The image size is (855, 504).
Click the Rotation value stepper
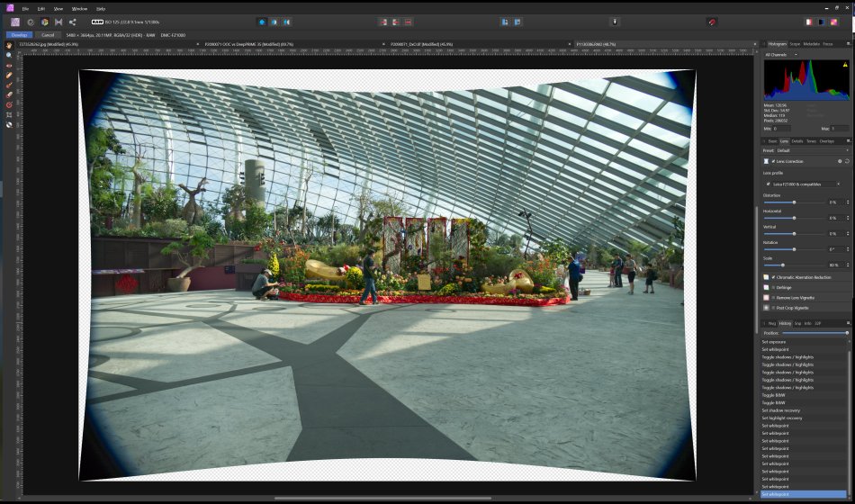tap(848, 249)
